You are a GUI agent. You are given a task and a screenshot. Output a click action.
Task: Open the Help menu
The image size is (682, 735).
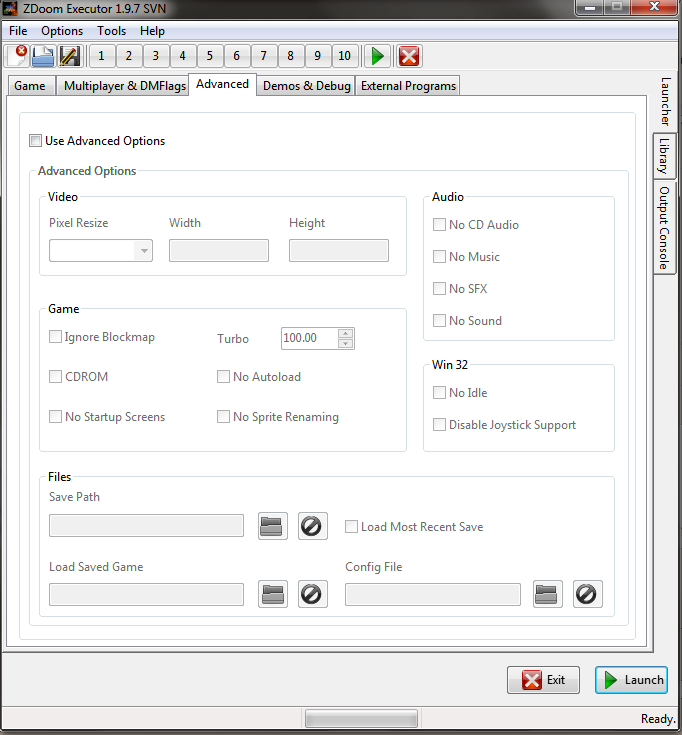pos(152,31)
